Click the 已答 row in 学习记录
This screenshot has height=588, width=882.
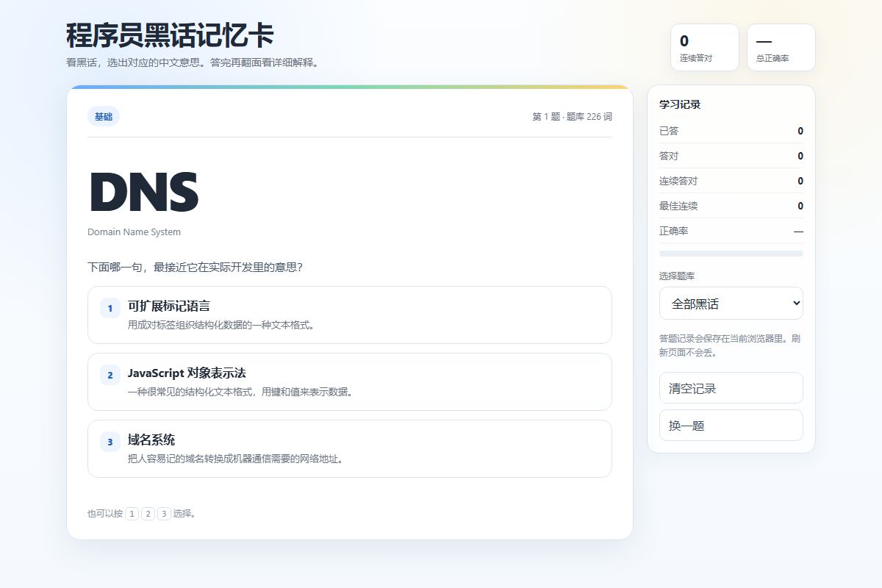click(x=731, y=131)
